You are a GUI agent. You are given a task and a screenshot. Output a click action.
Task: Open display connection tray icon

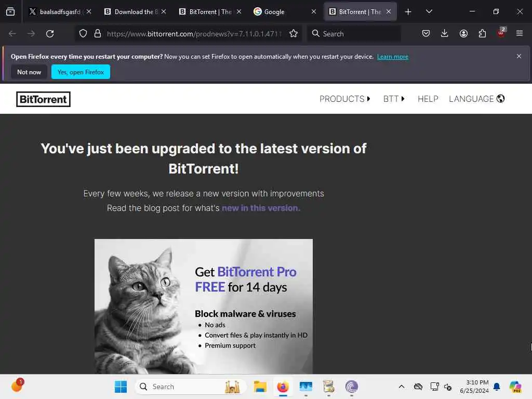(434, 387)
